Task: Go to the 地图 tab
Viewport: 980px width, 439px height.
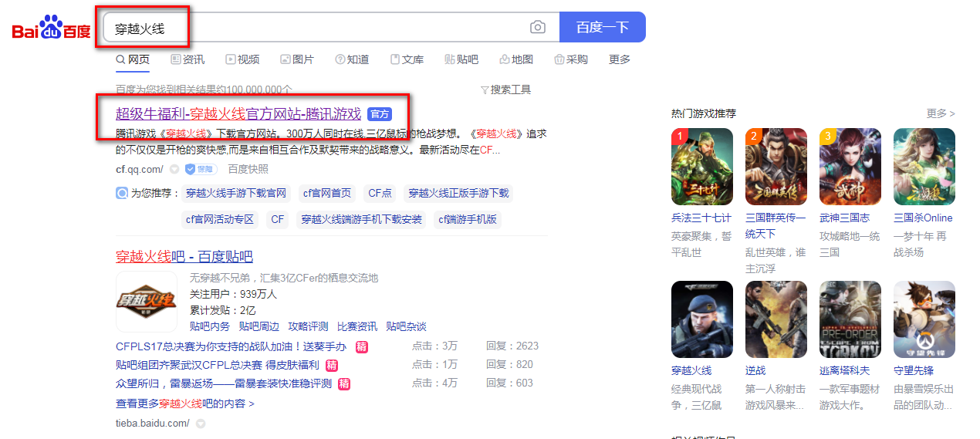Action: (x=516, y=59)
